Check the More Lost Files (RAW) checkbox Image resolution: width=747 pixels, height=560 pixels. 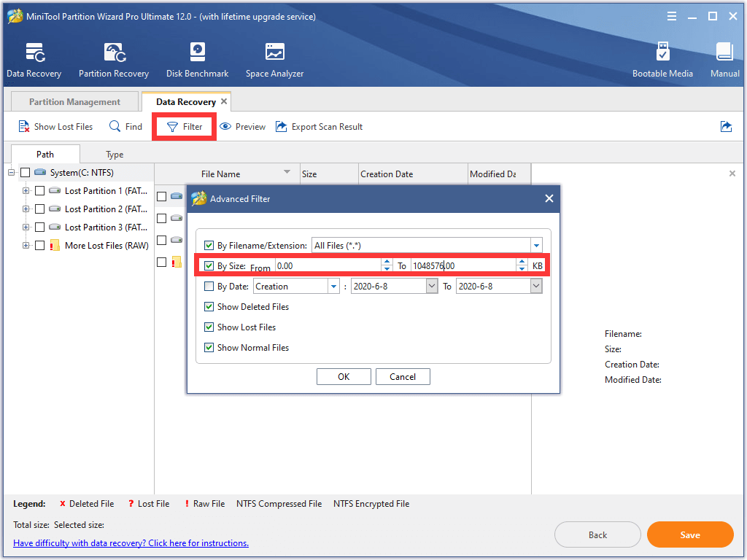[40, 245]
